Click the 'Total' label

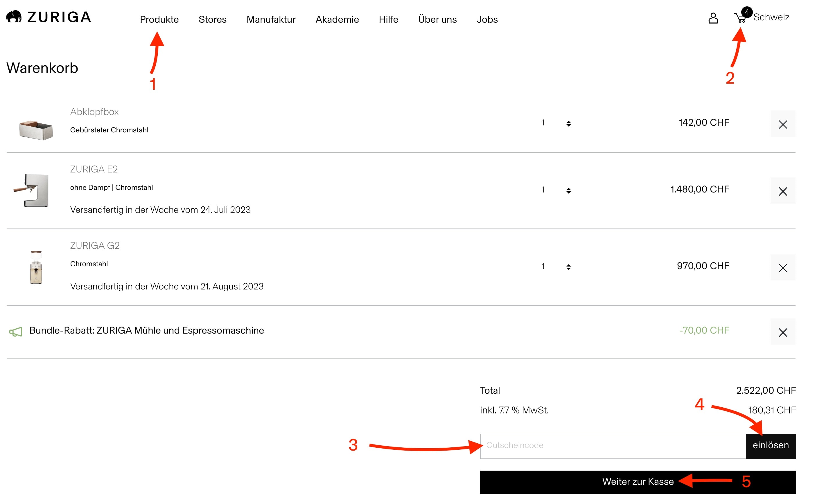[x=490, y=390]
